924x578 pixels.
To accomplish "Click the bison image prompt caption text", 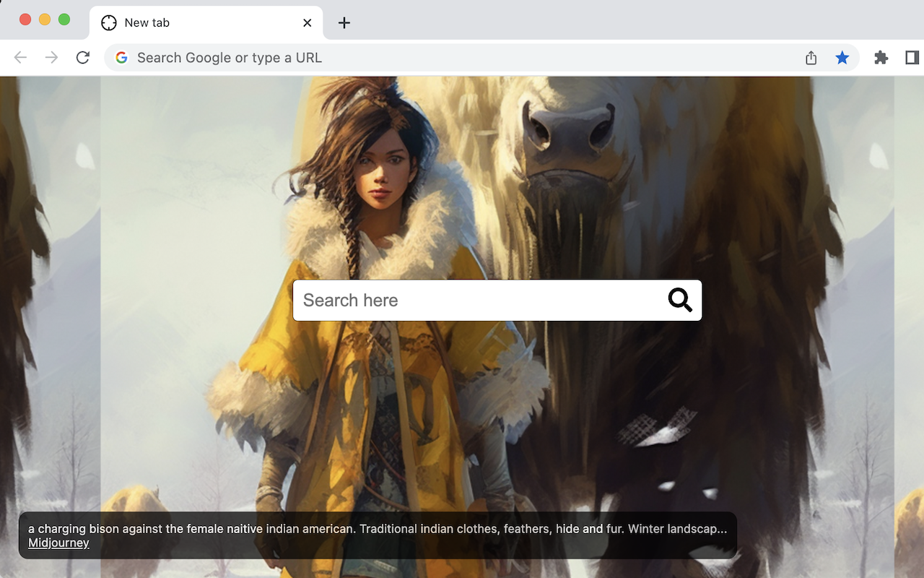I will pos(378,529).
